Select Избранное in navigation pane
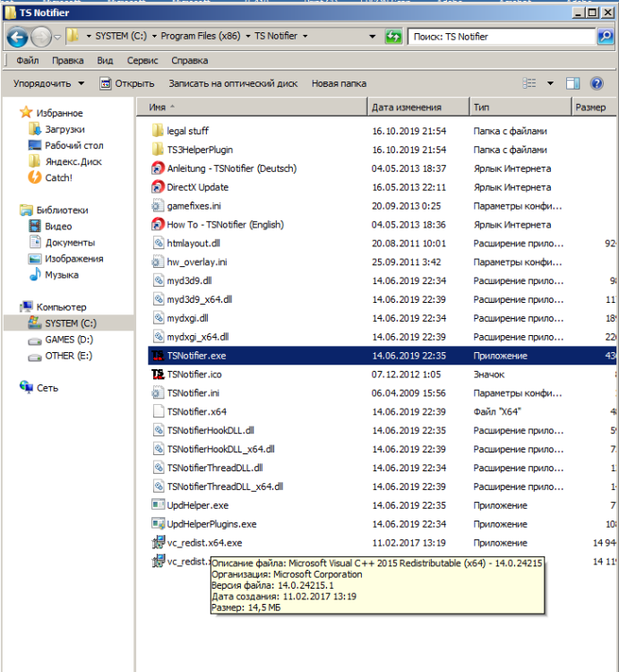The width and height of the screenshot is (619, 672). 59,113
